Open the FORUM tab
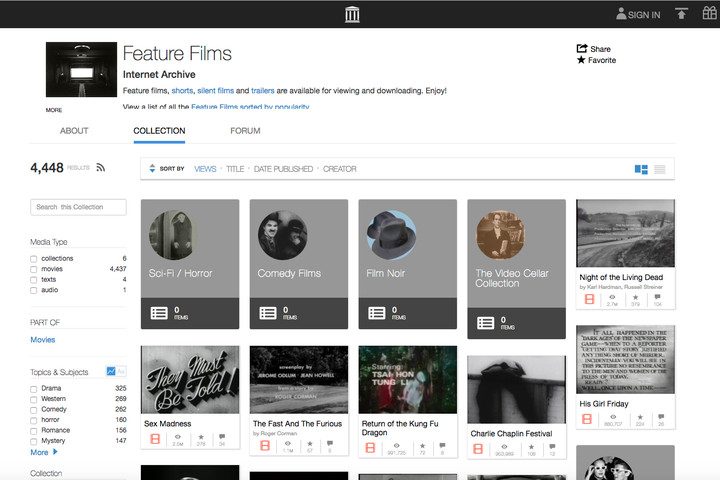The image size is (720, 480). click(x=245, y=131)
